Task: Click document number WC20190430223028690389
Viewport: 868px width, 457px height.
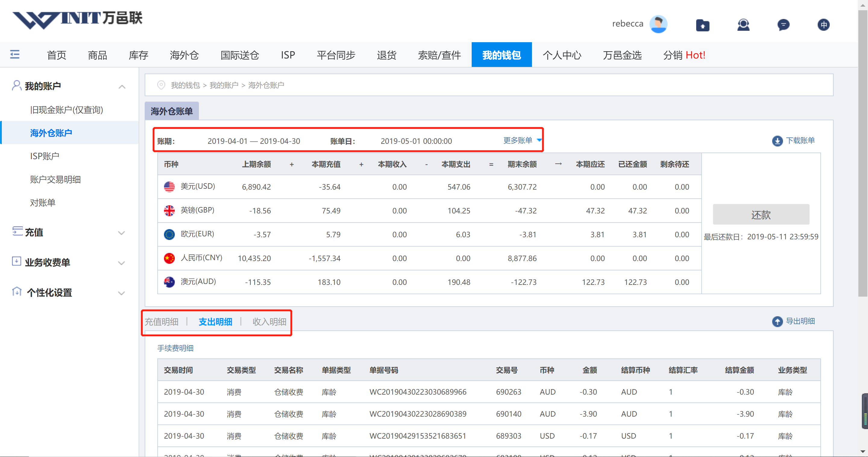Action: coord(418,414)
